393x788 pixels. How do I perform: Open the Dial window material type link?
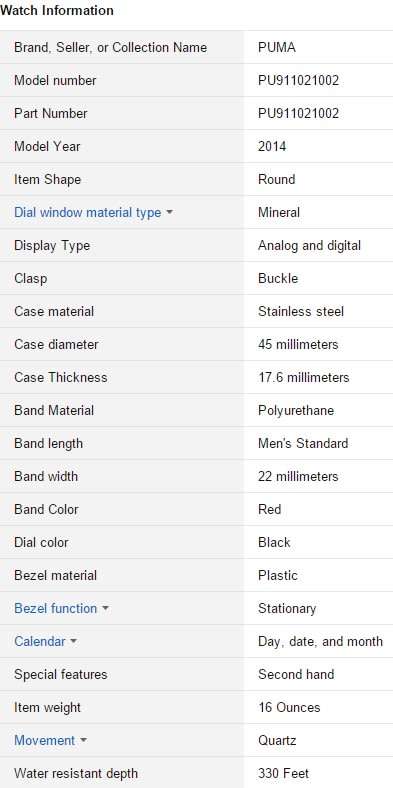click(x=87, y=213)
